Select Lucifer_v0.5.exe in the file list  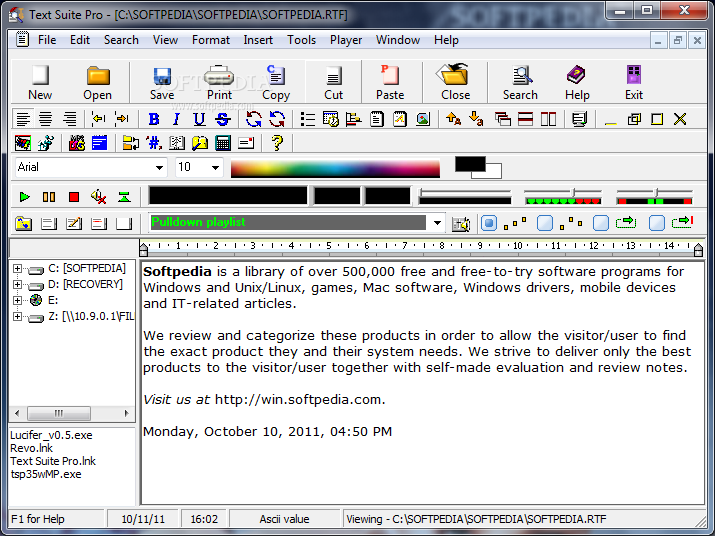point(51,435)
